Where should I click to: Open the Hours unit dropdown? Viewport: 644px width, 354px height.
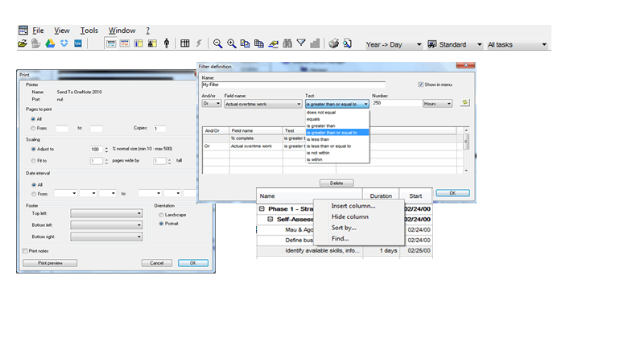438,104
